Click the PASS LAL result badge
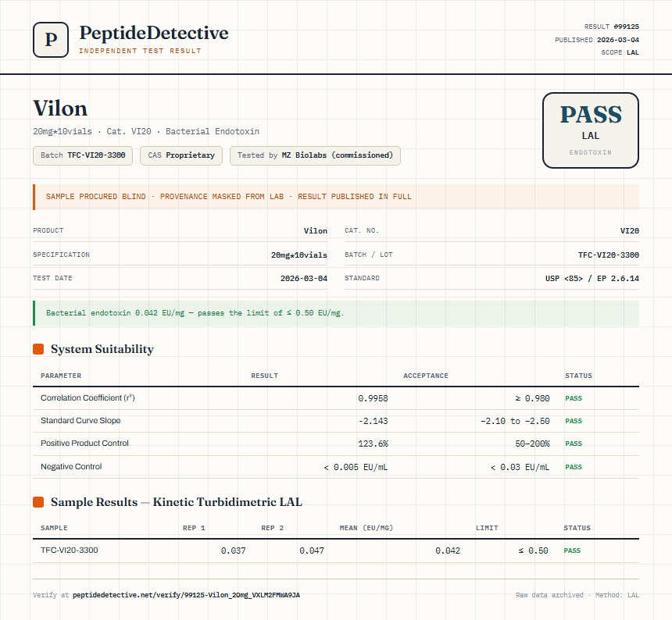Image resolution: width=672 pixels, height=620 pixels. 591,130
